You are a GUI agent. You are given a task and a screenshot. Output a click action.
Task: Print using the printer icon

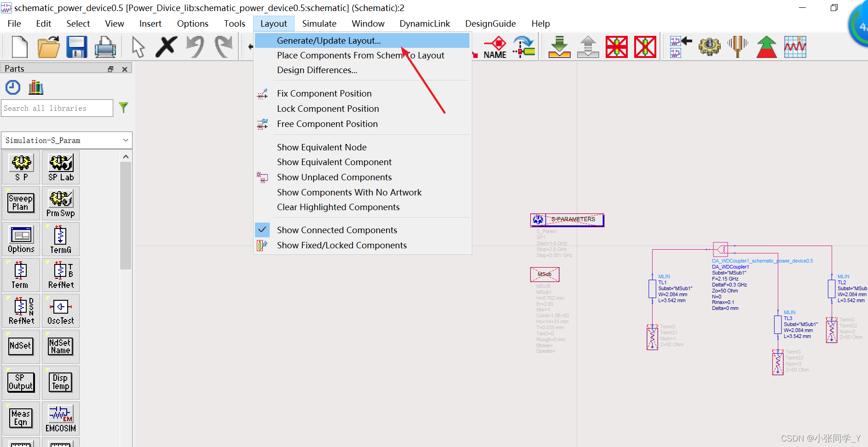tap(105, 46)
